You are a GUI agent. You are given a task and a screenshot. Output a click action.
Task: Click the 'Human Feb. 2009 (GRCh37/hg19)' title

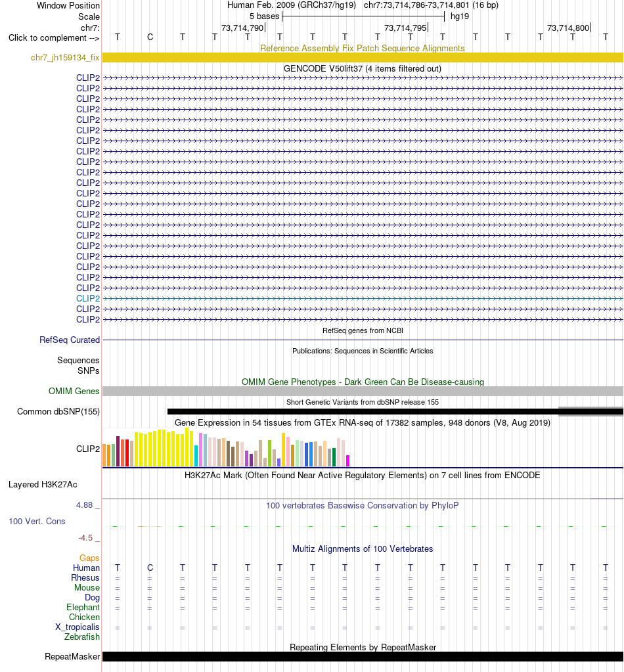[x=292, y=5]
